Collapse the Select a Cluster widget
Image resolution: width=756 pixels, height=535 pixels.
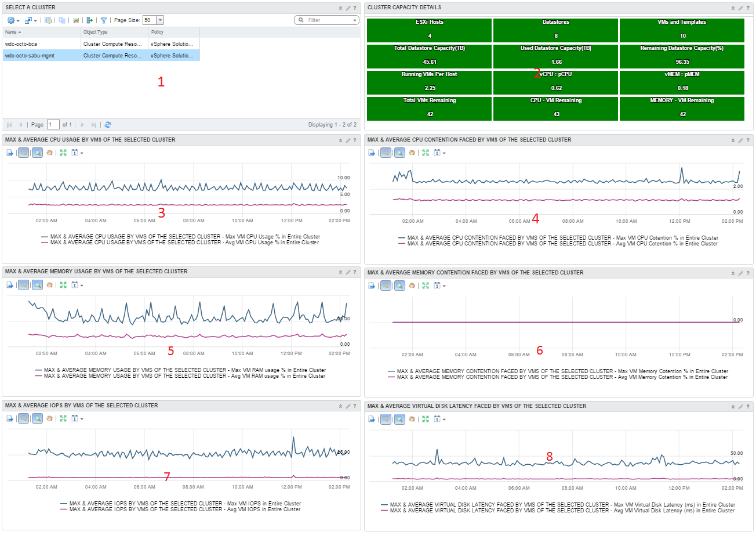pos(340,8)
